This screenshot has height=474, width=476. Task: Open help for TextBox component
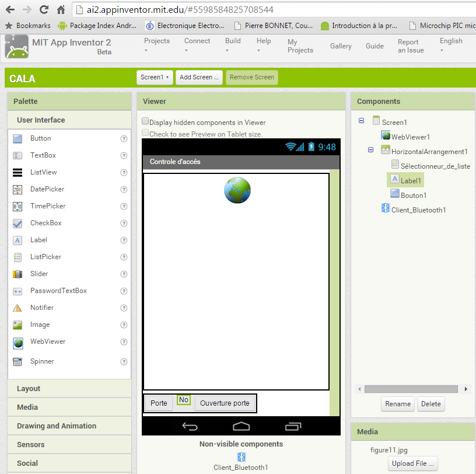click(124, 156)
